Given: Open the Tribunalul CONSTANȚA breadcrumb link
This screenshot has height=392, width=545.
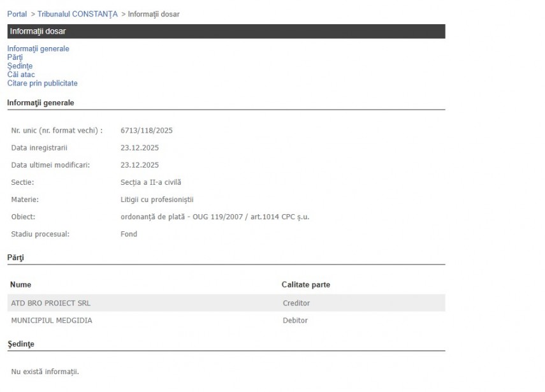Looking at the screenshot, I should (77, 14).
